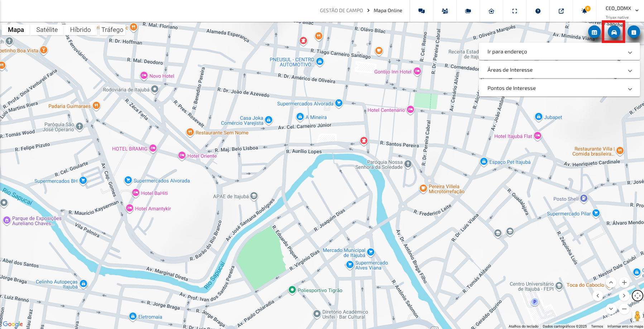644x329 pixels.
Task: Click the parking P marker near FEPI
Action: coord(535,302)
